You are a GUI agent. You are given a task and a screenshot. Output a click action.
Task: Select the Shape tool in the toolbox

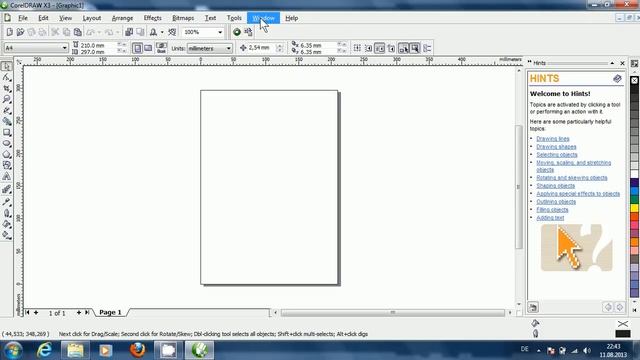7,78
